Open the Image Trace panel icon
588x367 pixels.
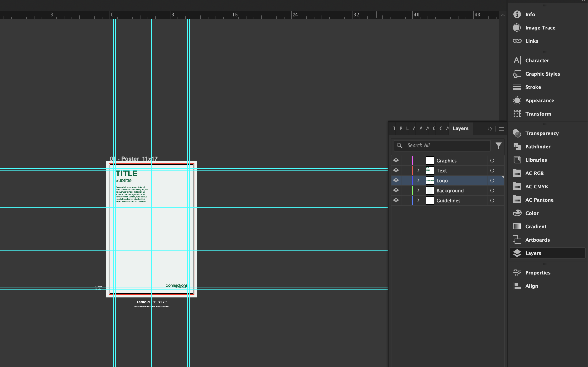[x=517, y=28]
